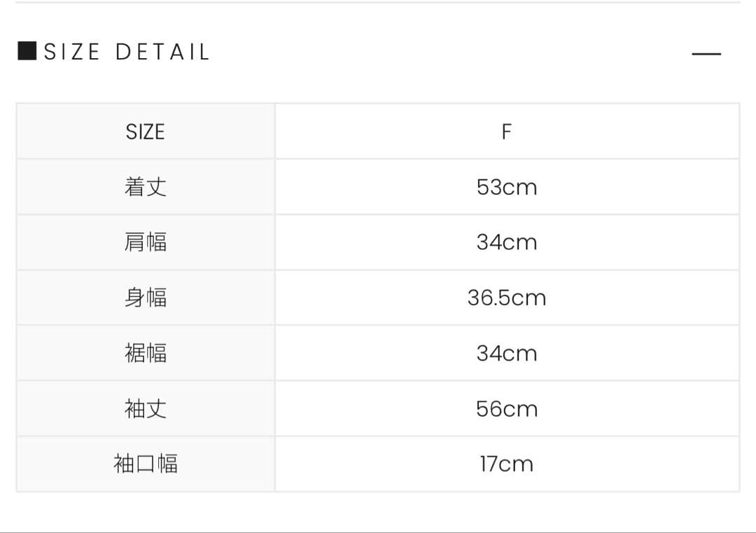Click the 34cm shoulder width value
This screenshot has height=533, width=756.
[x=507, y=242]
